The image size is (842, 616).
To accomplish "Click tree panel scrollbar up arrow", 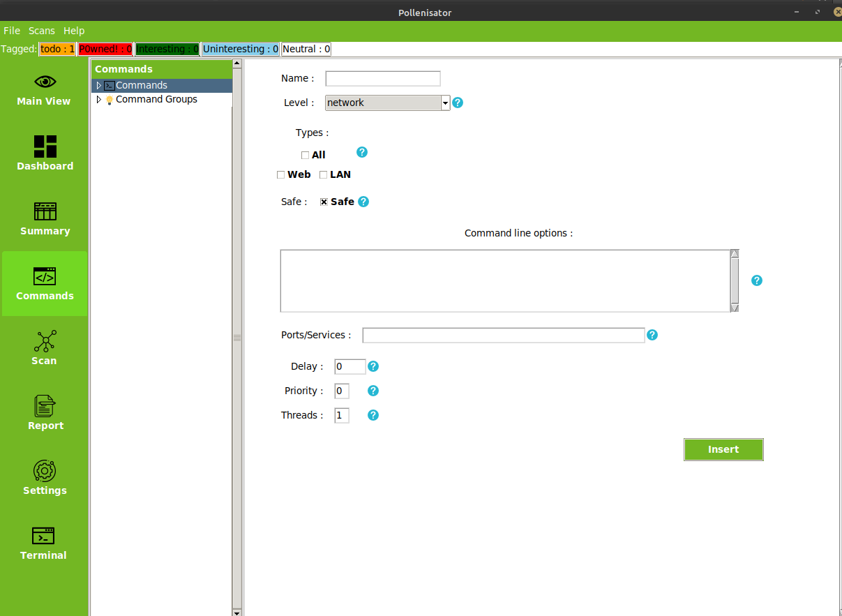I will 236,63.
